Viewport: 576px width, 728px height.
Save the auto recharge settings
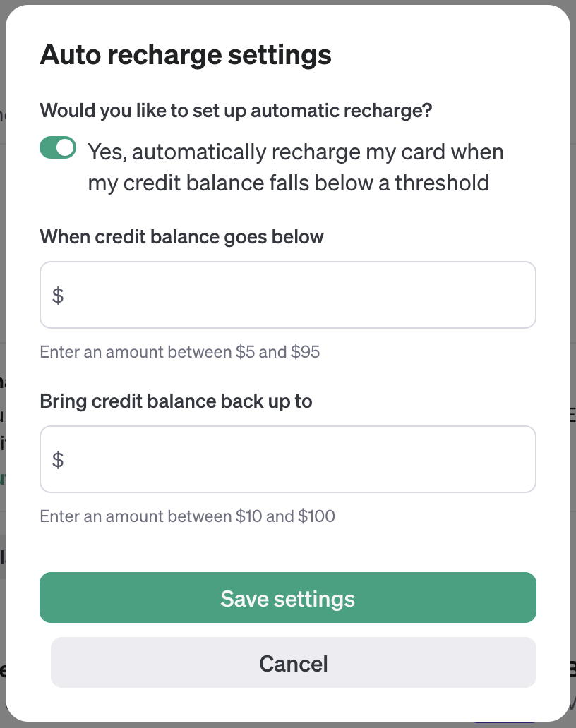pyautogui.click(x=288, y=597)
